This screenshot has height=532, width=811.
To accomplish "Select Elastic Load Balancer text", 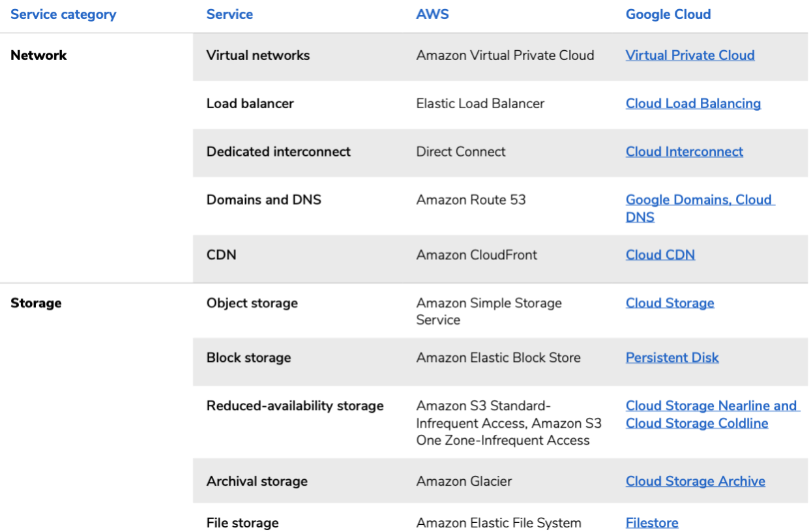I will [x=480, y=104].
